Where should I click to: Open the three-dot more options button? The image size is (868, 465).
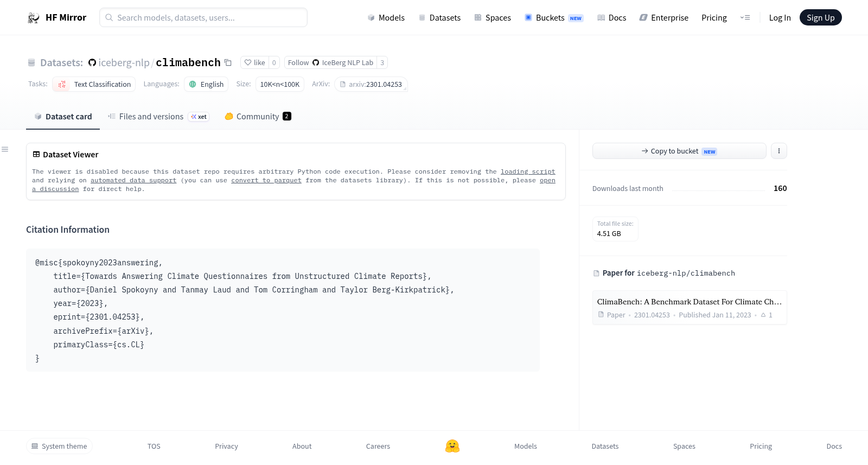[x=779, y=151]
